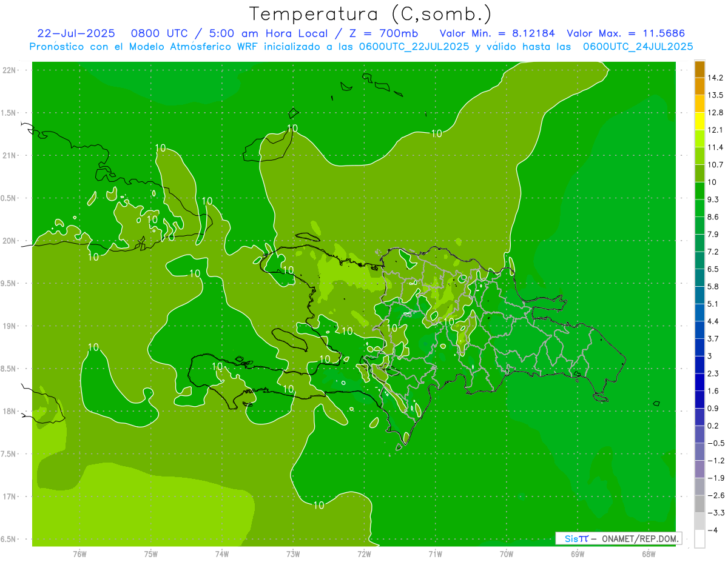Click legend value '-1.2'
This screenshot has width=728, height=562.
tap(716, 461)
